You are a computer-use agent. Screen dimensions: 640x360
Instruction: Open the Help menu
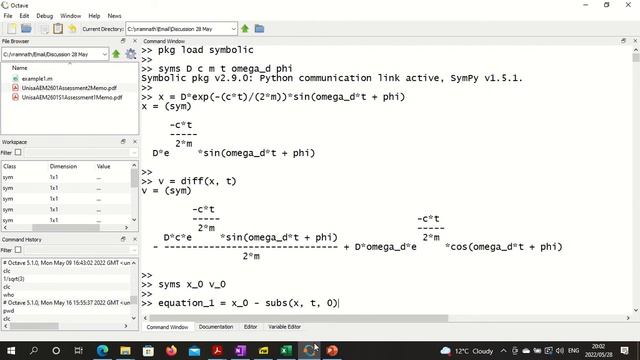click(94, 16)
